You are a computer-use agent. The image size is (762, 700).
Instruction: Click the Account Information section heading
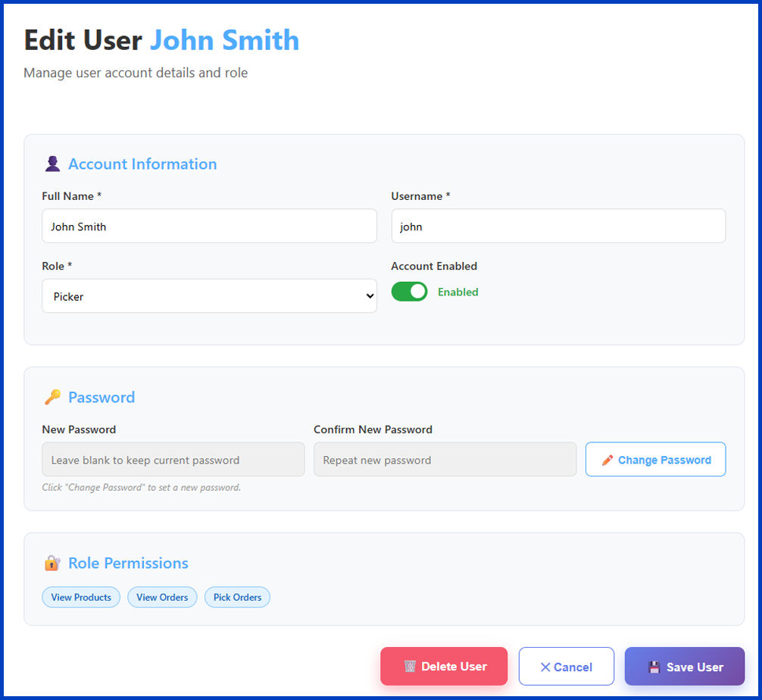[142, 164]
